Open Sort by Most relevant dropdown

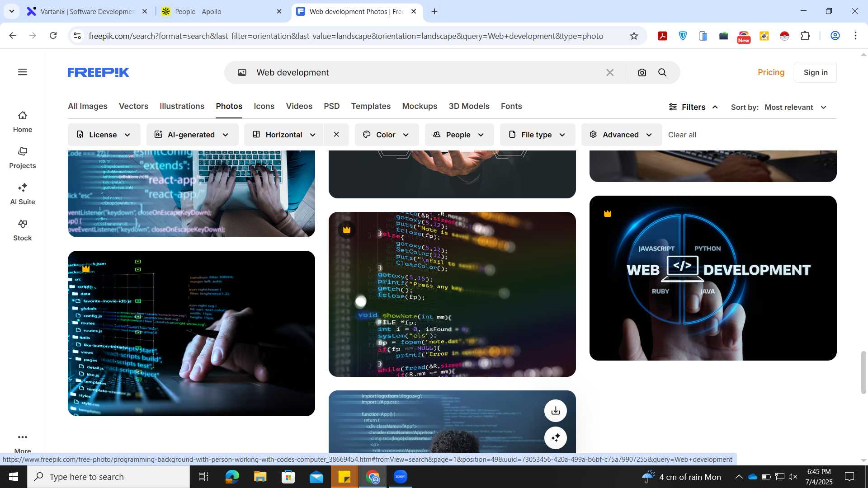point(796,107)
